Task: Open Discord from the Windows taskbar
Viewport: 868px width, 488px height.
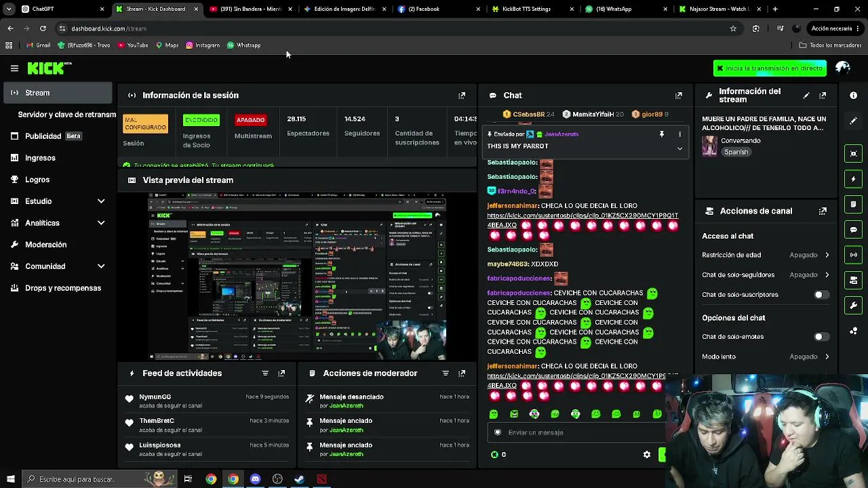Action: (x=255, y=479)
